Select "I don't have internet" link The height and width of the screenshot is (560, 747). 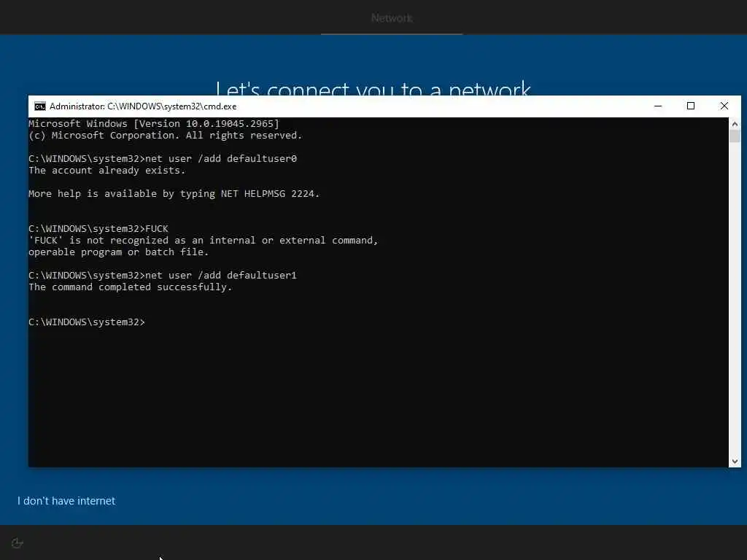[66, 501]
